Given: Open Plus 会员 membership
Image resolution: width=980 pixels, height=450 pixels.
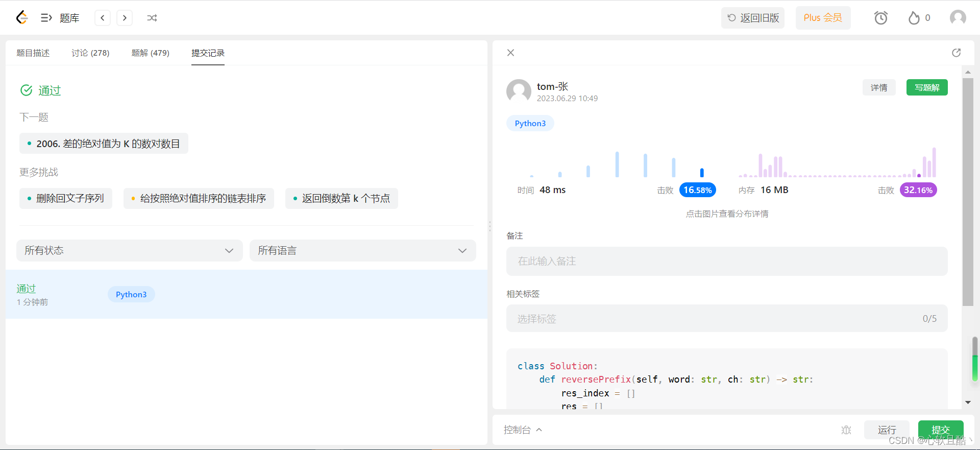Looking at the screenshot, I should [823, 18].
